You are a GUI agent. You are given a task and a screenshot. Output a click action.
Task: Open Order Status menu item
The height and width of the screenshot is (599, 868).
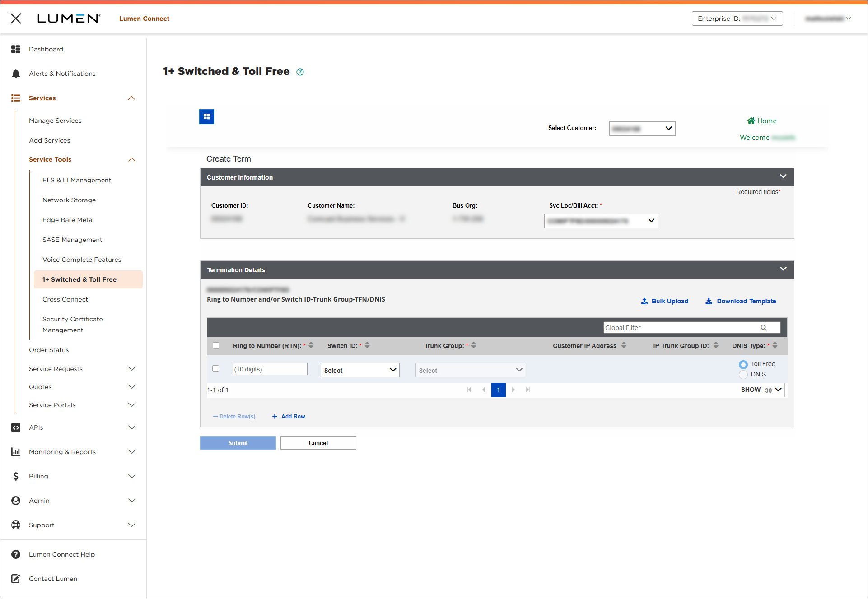coord(49,350)
